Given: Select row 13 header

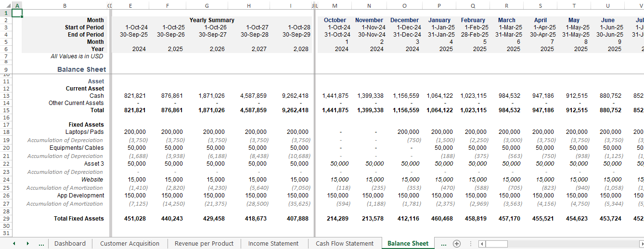Looking at the screenshot, I should click(x=5, y=96).
